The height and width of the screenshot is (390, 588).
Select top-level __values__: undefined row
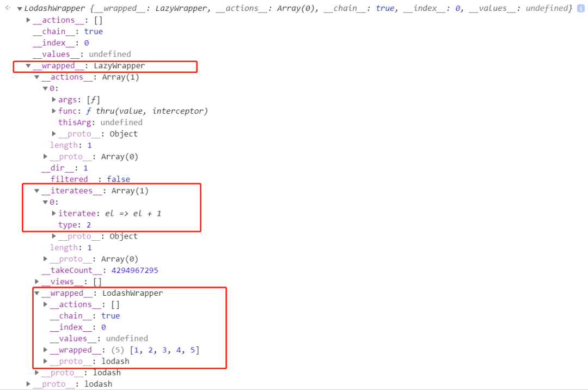click(82, 54)
